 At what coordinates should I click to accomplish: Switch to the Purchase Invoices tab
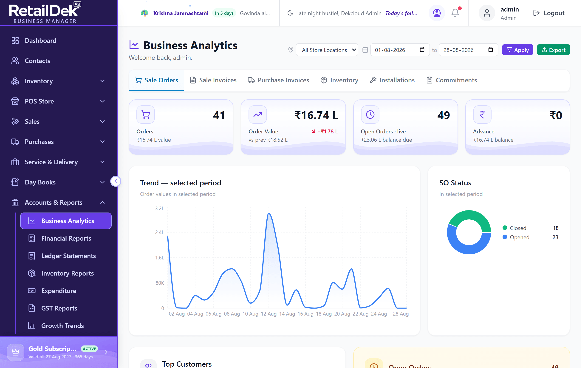click(278, 80)
